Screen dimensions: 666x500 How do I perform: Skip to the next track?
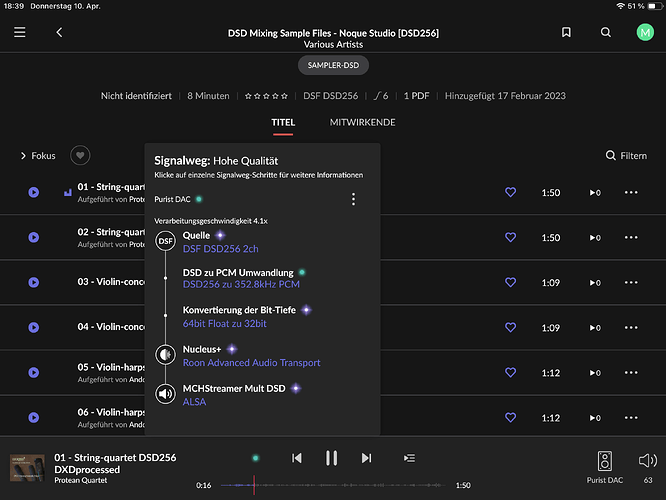coord(366,458)
